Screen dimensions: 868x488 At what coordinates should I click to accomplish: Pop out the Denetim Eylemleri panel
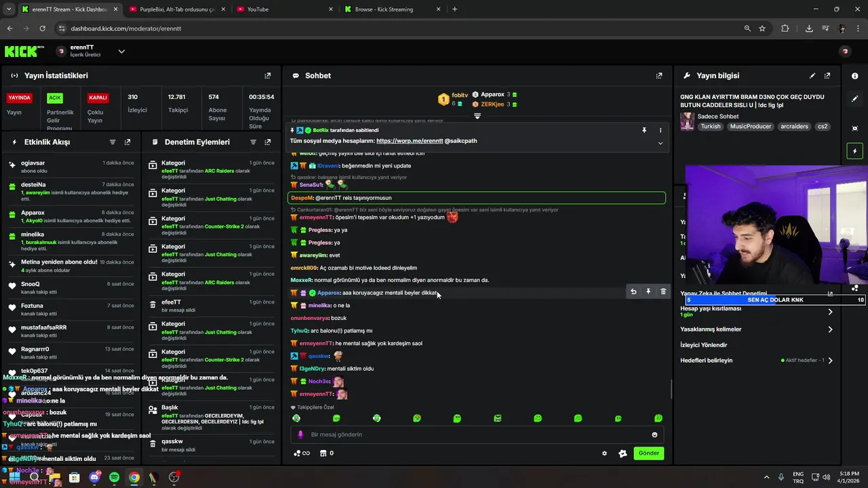(x=268, y=142)
